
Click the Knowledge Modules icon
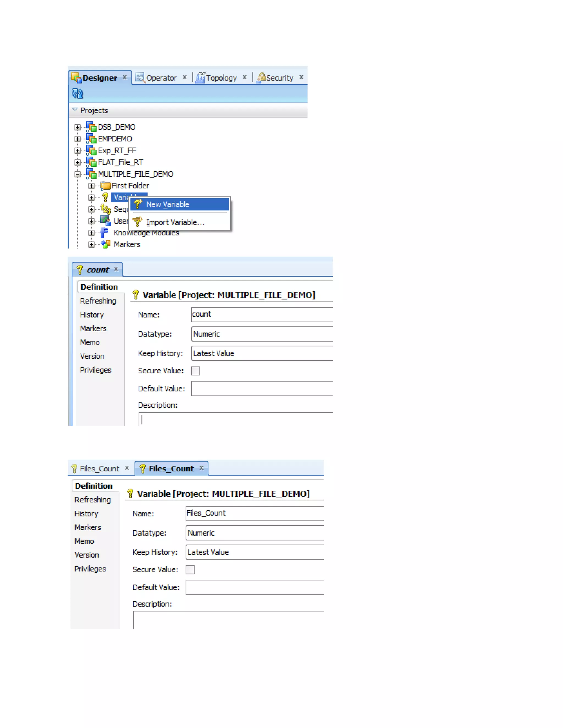(104, 233)
